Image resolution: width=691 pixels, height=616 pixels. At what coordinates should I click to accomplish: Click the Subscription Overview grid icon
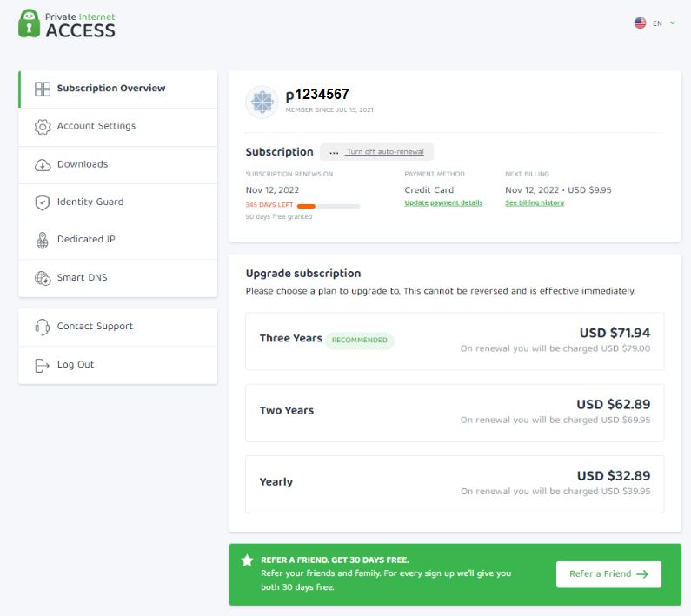click(x=43, y=89)
